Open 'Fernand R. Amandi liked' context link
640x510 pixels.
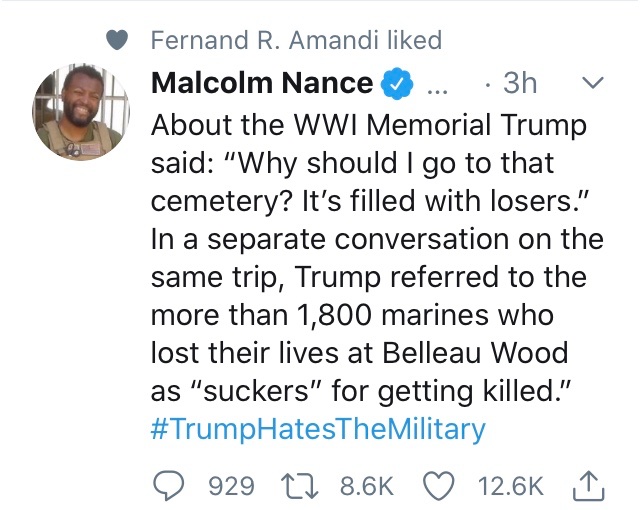tap(295, 41)
